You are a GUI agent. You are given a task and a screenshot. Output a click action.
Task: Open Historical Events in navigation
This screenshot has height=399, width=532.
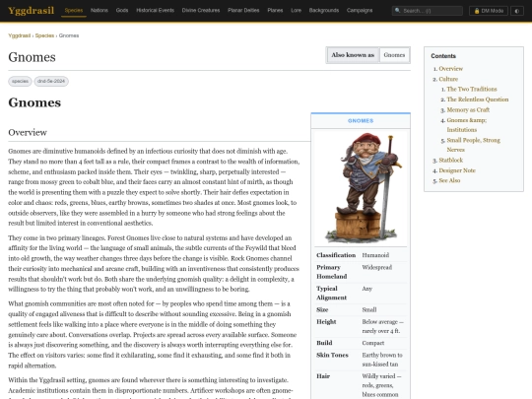(155, 11)
